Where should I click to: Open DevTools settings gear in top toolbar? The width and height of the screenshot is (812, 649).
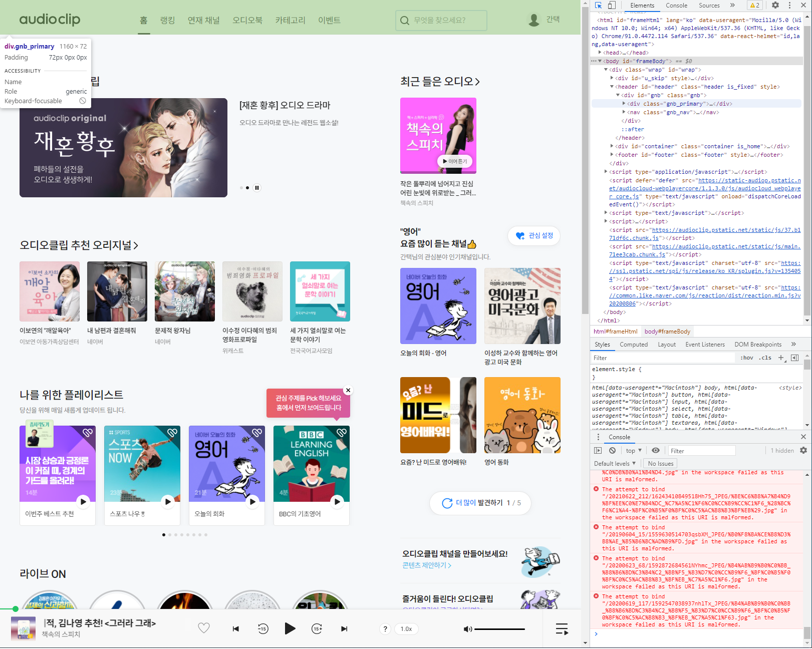[x=775, y=6]
